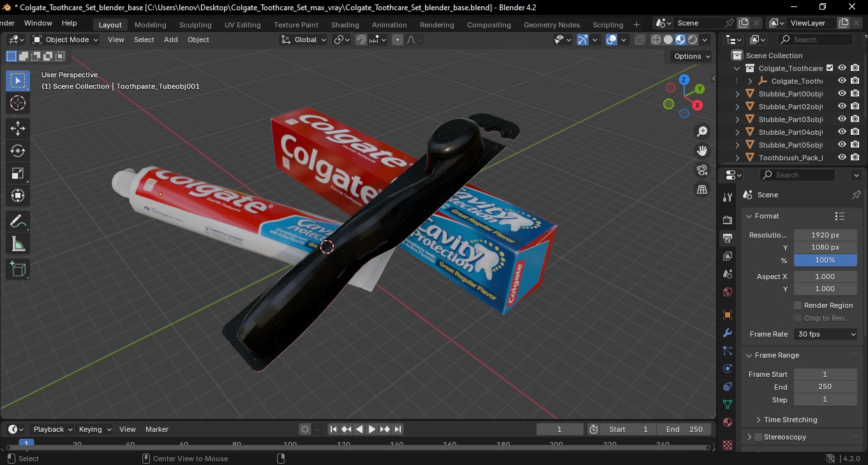Viewport: 868px width, 465px height.
Task: Open the Global transform orientation dropdown
Action: 304,40
